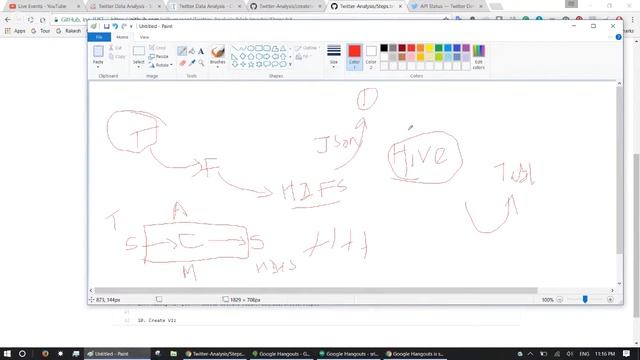Click the browser address bar
Screen dimensions: 640x360
[249, 20]
